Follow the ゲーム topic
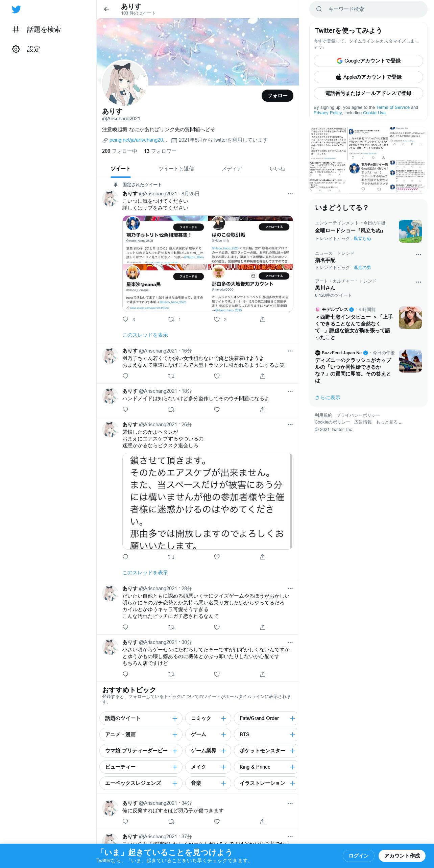Viewport: 434px width, 868px height. 223,734
